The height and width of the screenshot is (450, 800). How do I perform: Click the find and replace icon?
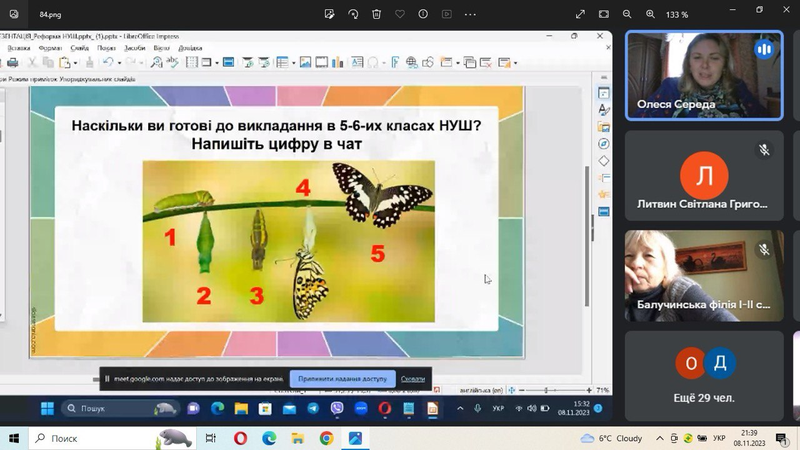coord(156,62)
